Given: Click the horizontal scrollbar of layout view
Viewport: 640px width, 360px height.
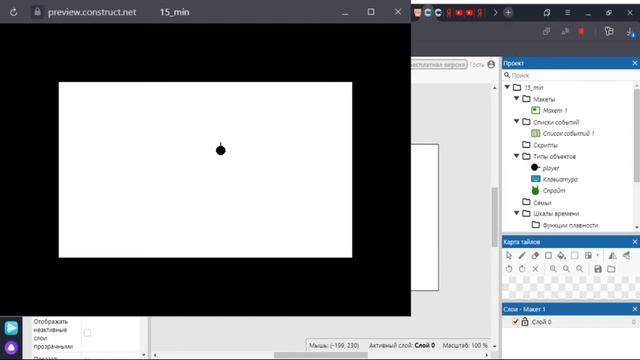Looking at the screenshot, I should [321, 355].
